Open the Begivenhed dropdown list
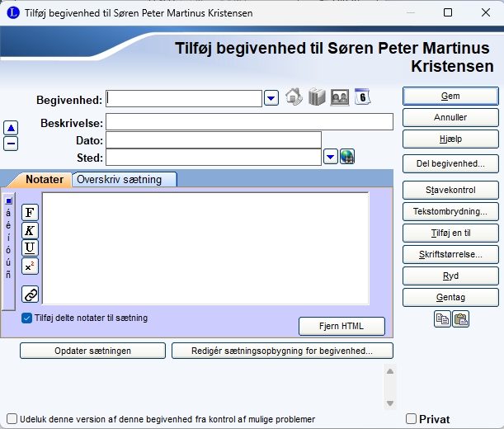504x429 pixels. tap(271, 99)
